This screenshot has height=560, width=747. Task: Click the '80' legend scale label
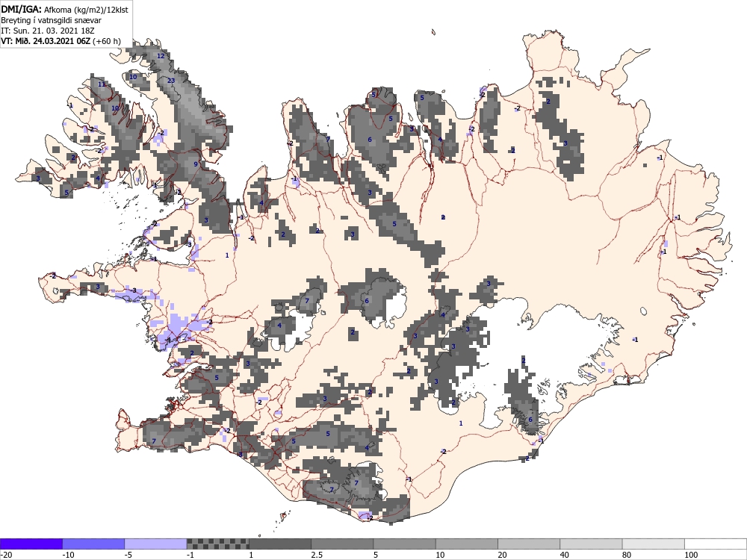(x=627, y=555)
